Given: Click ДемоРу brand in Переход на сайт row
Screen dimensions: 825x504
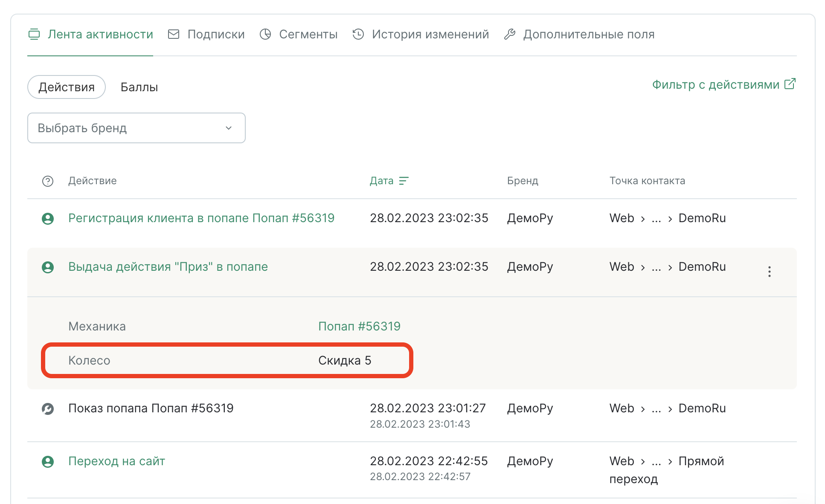Looking at the screenshot, I should pos(530,461).
